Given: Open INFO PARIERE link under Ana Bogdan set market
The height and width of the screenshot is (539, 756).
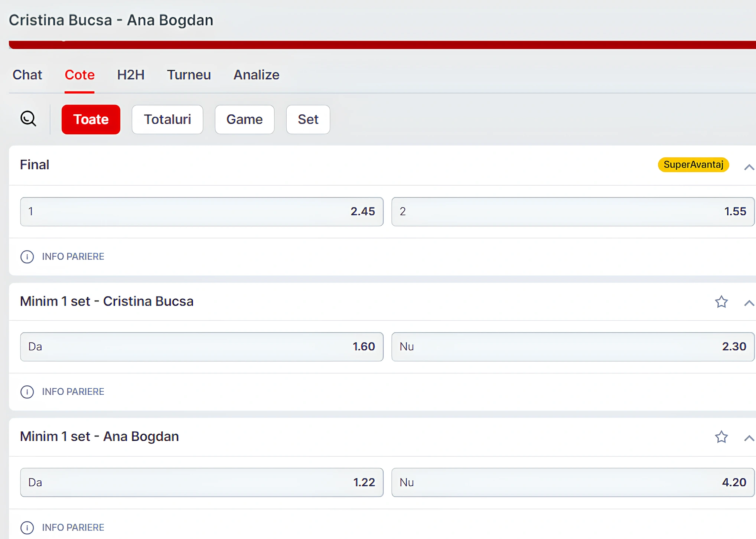Looking at the screenshot, I should coord(73,527).
